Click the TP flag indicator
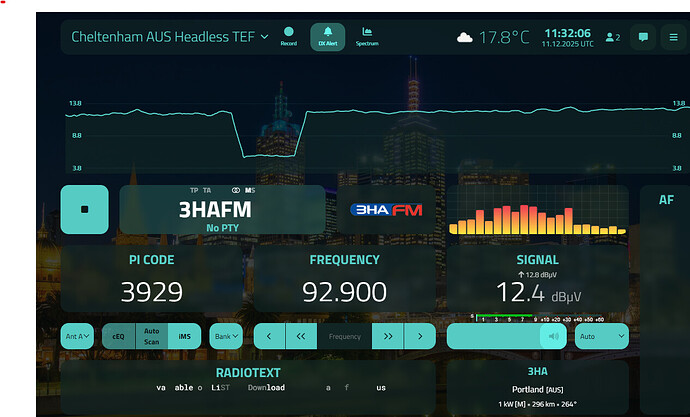690x417 pixels. click(194, 190)
